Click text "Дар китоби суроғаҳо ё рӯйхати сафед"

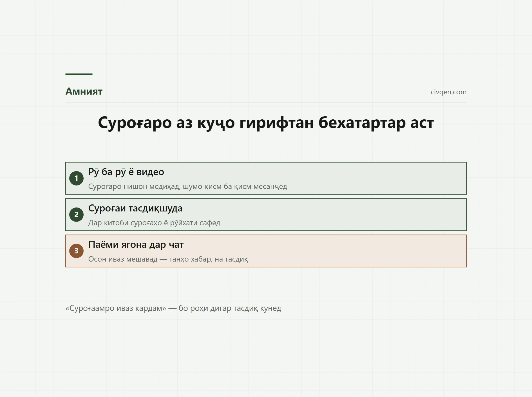tap(154, 223)
